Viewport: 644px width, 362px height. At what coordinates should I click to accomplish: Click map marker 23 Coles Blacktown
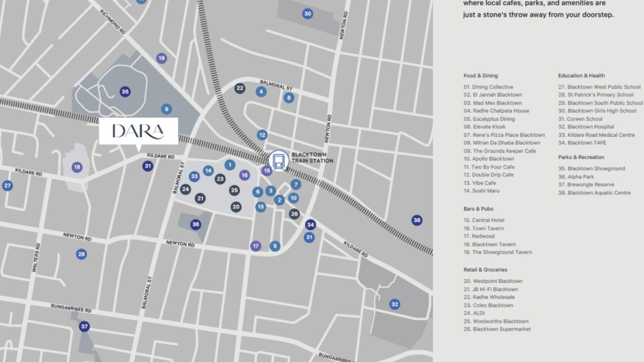tap(220, 179)
